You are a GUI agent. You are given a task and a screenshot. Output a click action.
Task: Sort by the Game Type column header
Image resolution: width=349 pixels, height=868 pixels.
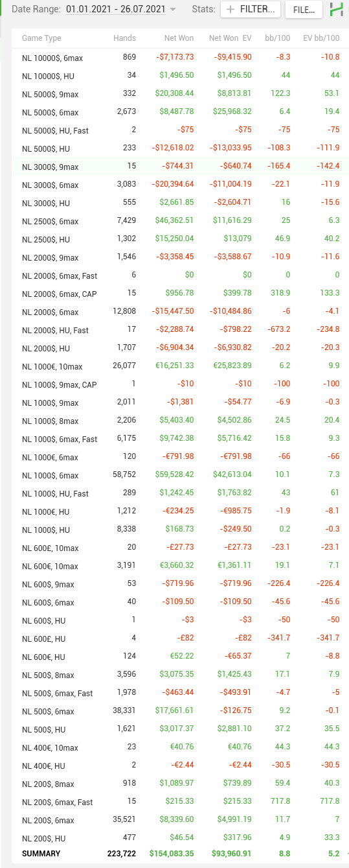(x=41, y=38)
